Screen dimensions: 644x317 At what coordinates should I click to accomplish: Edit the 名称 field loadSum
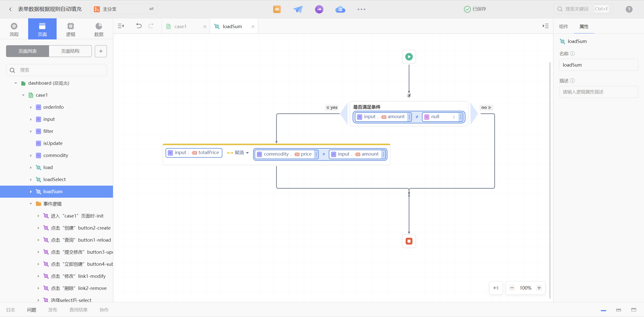coord(599,65)
